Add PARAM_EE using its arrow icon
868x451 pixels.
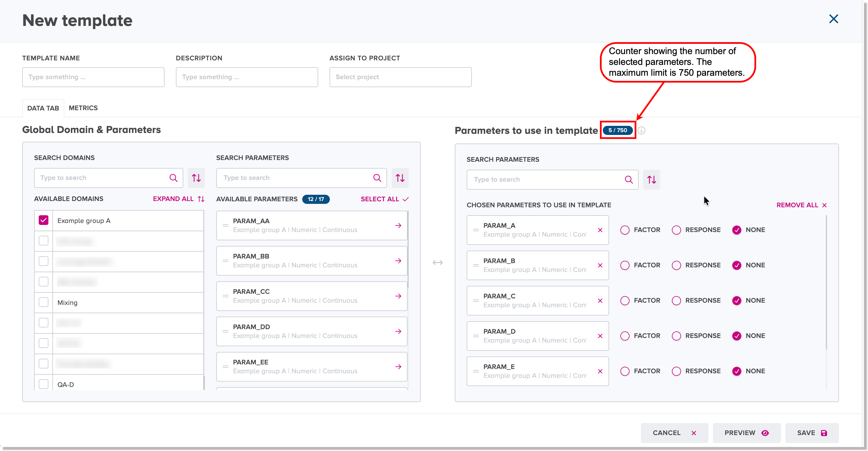[398, 366]
